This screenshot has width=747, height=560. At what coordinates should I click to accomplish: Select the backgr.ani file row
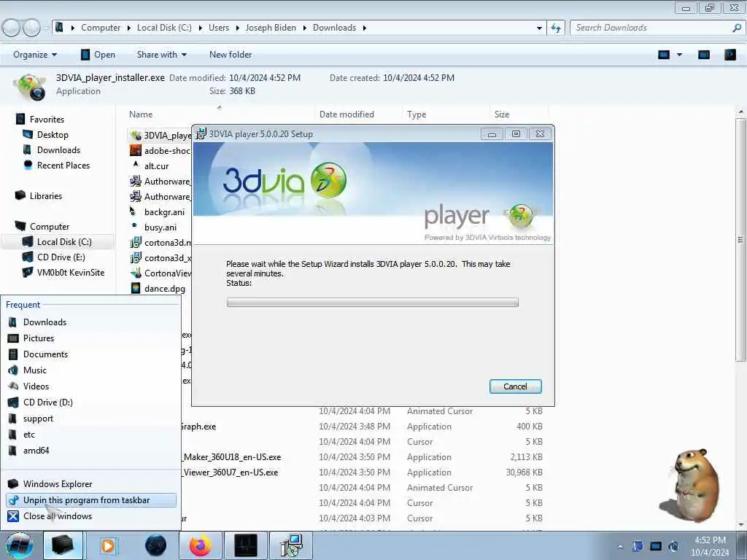pos(160,212)
